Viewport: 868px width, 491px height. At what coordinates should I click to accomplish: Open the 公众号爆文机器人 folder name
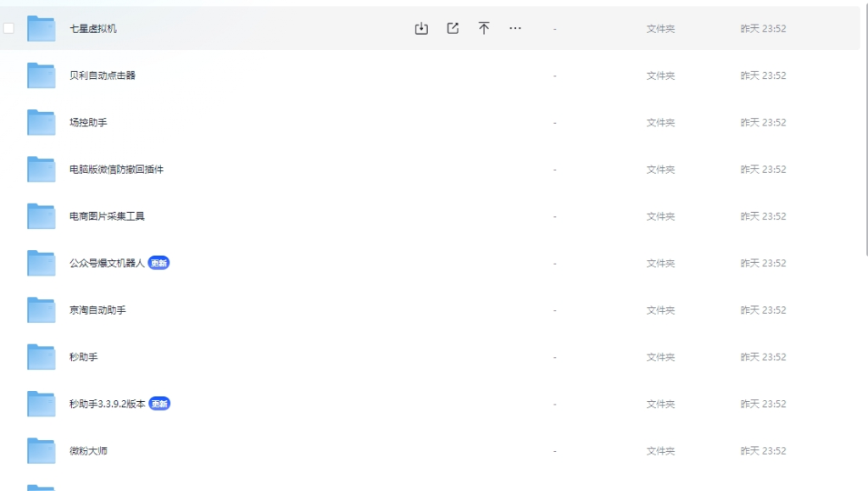[107, 264]
